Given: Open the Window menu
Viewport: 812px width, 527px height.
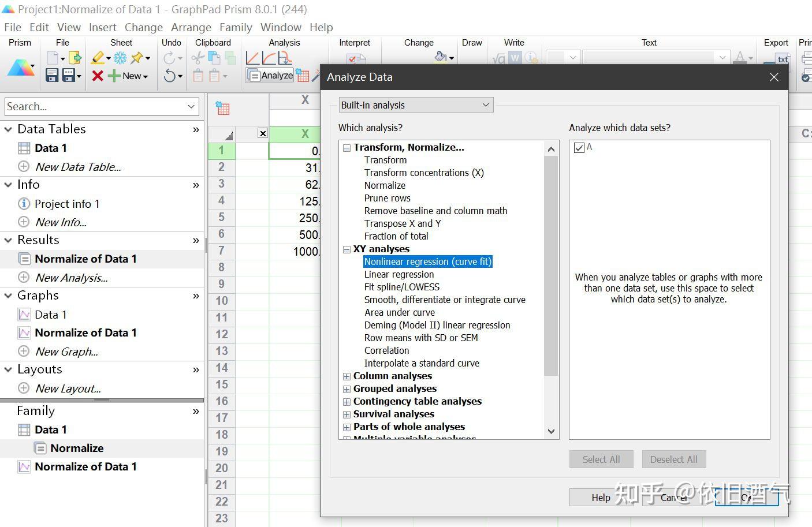Looking at the screenshot, I should (281, 27).
